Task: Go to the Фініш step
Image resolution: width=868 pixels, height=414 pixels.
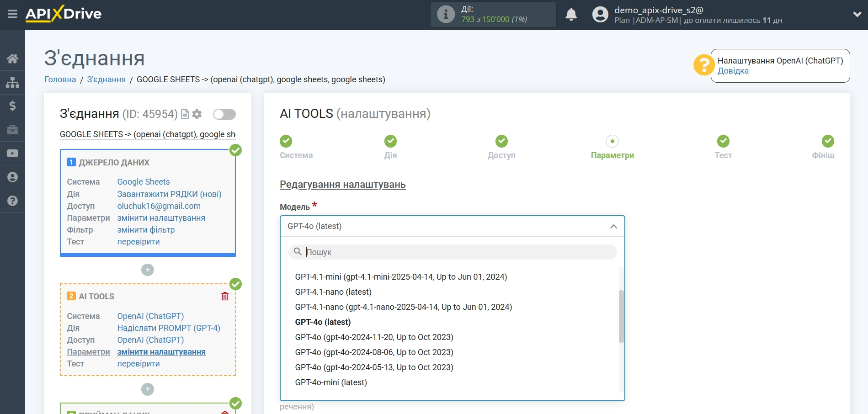Action: point(828,141)
